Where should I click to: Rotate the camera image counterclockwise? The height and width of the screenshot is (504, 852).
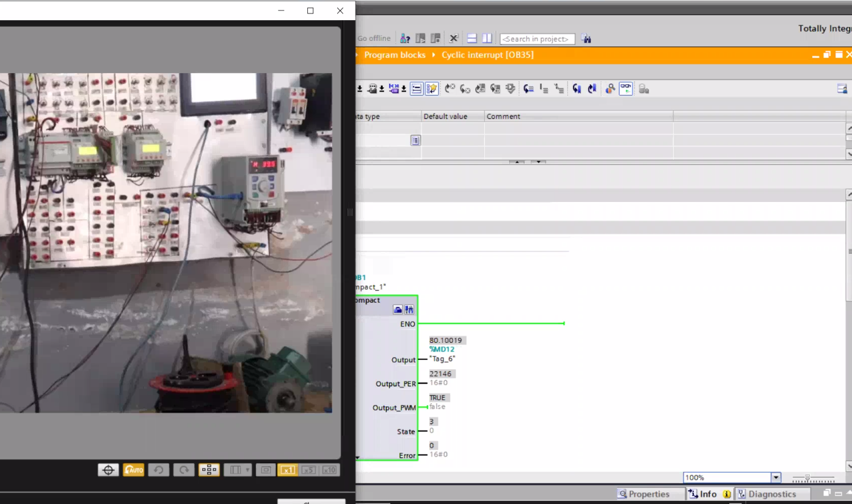(x=158, y=470)
